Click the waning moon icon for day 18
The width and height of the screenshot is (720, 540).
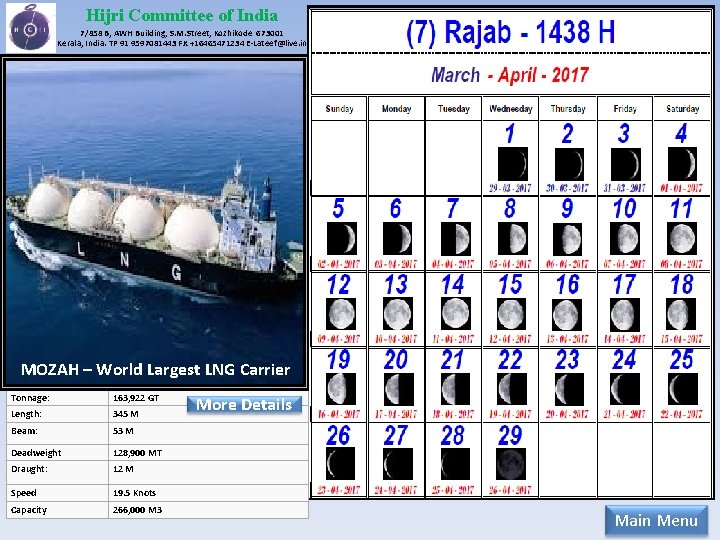(681, 314)
